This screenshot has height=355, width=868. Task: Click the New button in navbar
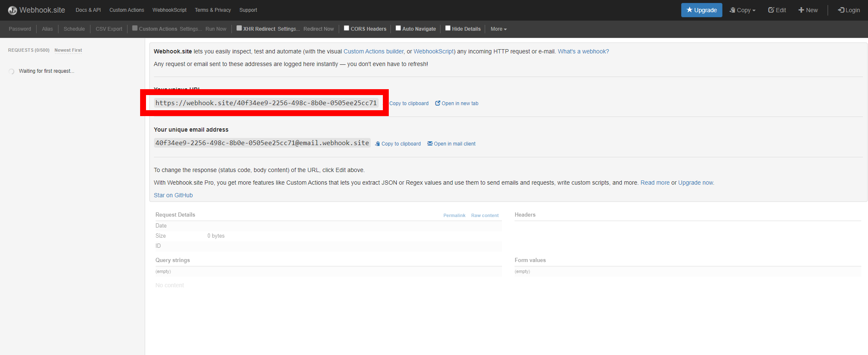click(x=808, y=10)
